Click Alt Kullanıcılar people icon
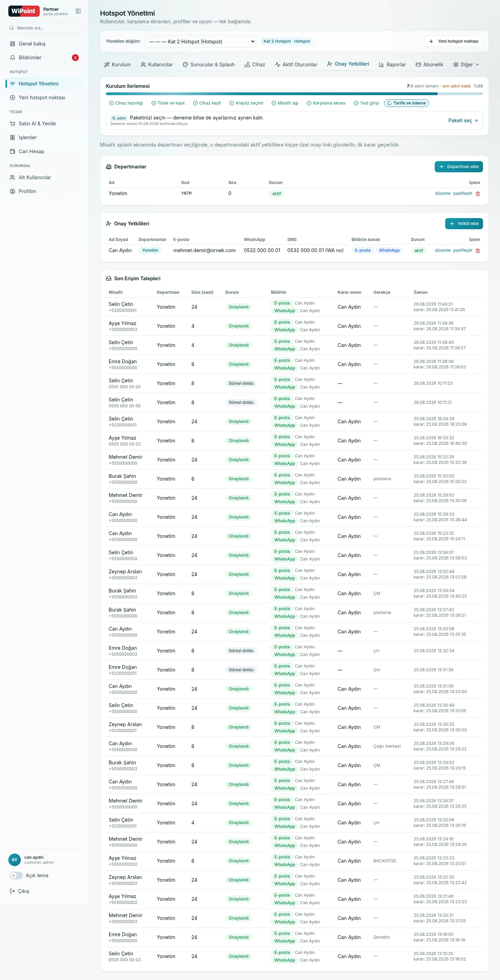The height and width of the screenshot is (980, 500). tap(12, 177)
